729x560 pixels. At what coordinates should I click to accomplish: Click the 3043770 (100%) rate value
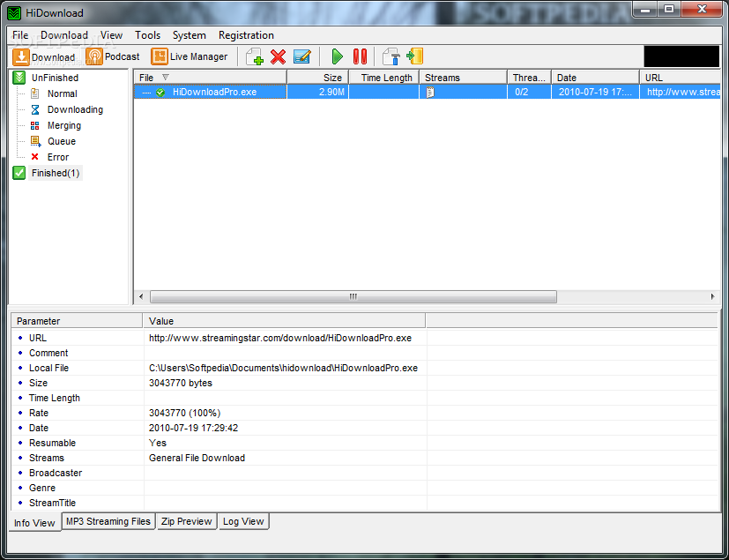(184, 413)
